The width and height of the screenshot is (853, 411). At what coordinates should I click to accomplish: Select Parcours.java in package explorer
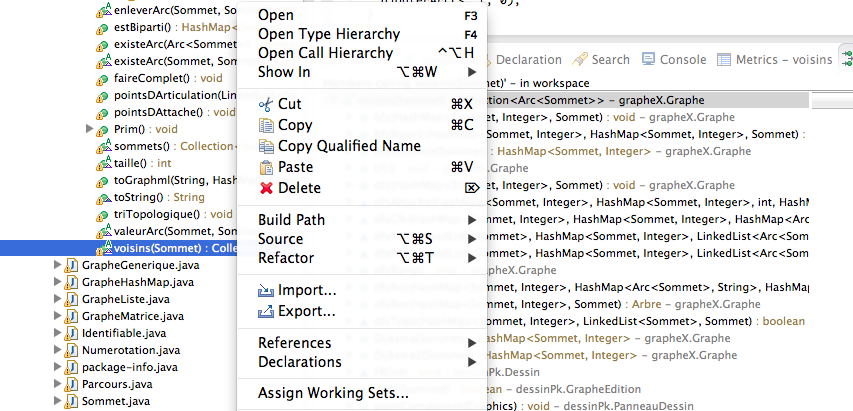tap(116, 384)
